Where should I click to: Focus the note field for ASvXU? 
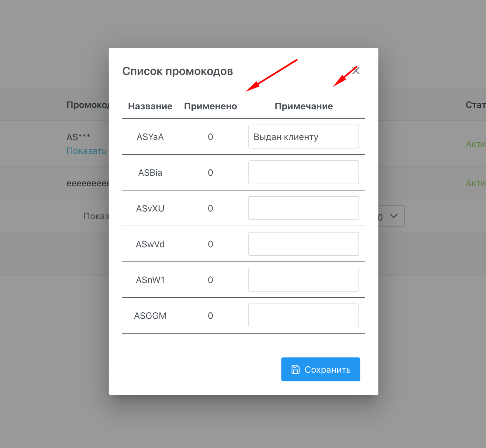tap(303, 208)
